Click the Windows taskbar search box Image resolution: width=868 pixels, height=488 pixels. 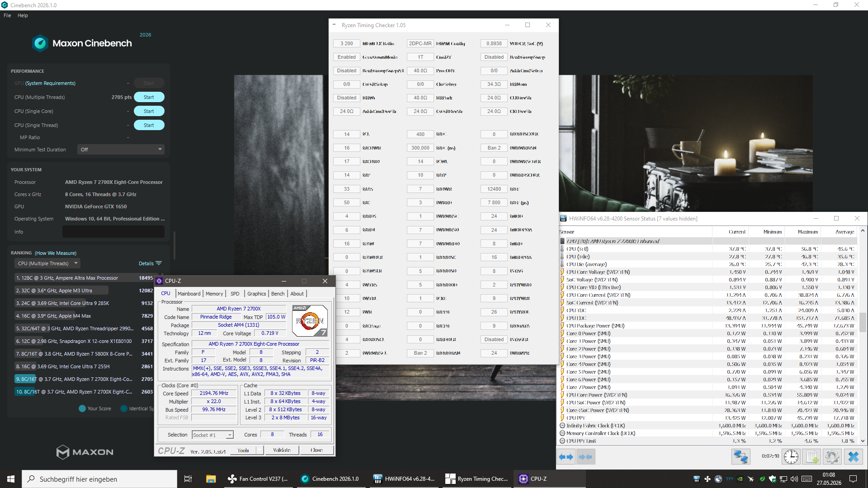pyautogui.click(x=99, y=479)
